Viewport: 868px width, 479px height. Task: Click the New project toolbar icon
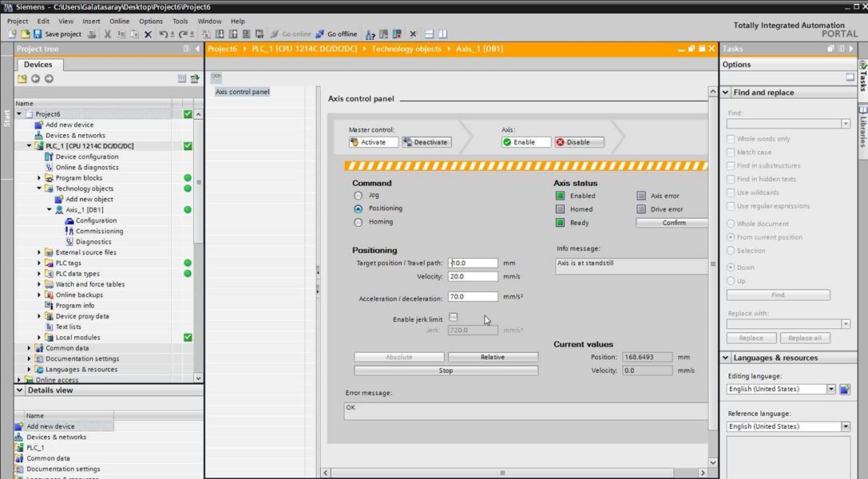coord(12,34)
